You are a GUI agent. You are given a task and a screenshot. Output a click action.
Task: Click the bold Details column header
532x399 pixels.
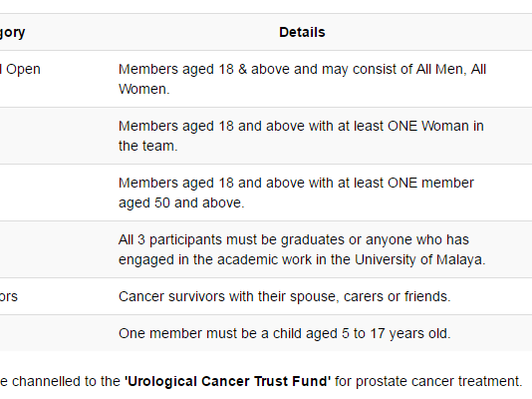[x=302, y=32]
